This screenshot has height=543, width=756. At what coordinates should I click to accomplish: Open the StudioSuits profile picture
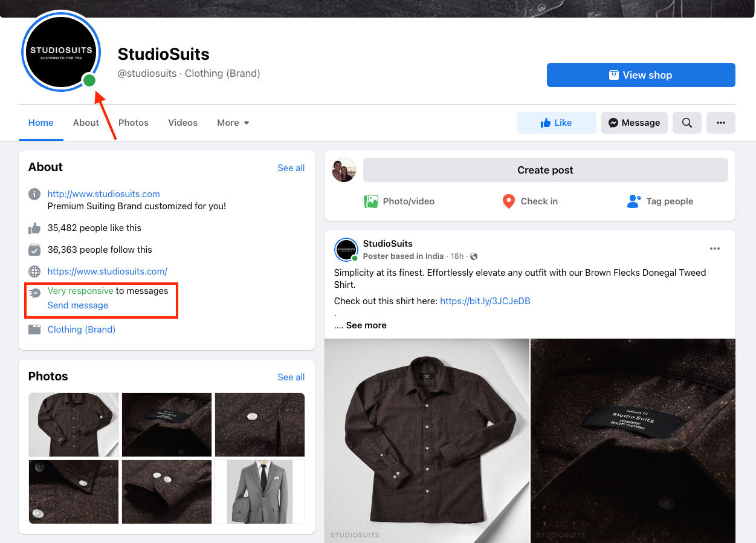61,51
